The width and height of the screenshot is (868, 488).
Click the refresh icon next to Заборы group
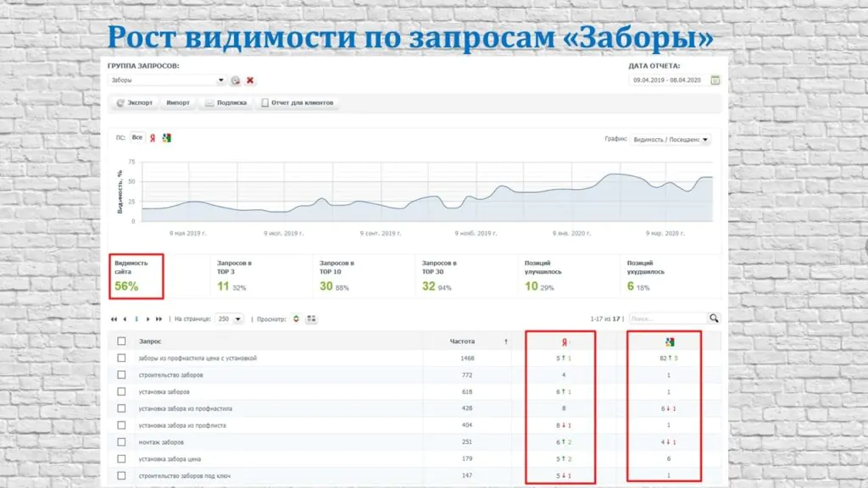236,80
